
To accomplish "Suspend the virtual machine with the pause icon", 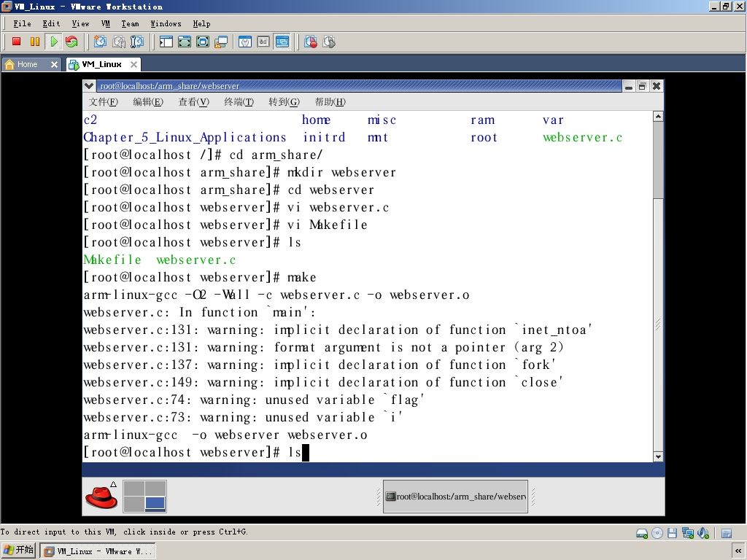I will 35,42.
